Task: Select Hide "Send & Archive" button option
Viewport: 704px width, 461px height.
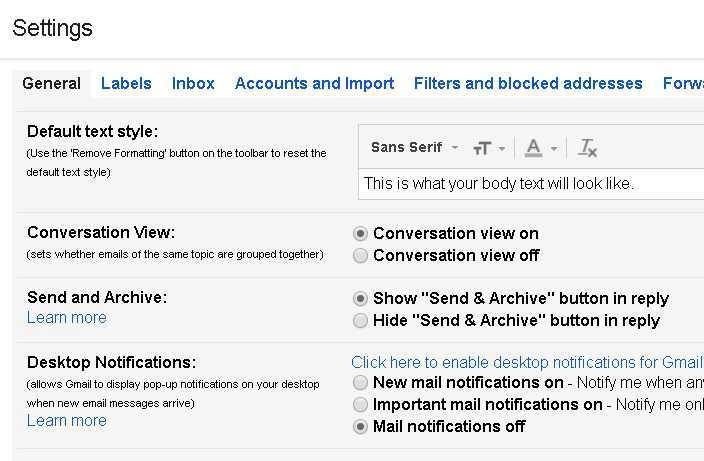Action: pyautogui.click(x=360, y=321)
